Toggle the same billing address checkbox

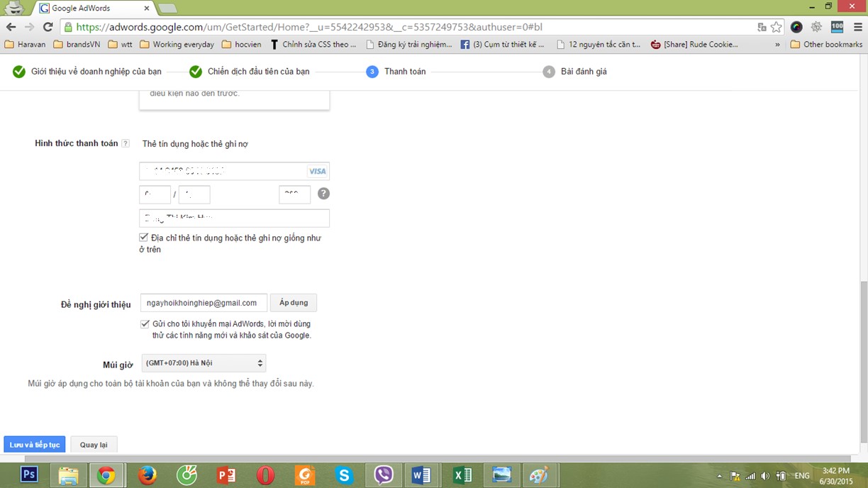144,238
